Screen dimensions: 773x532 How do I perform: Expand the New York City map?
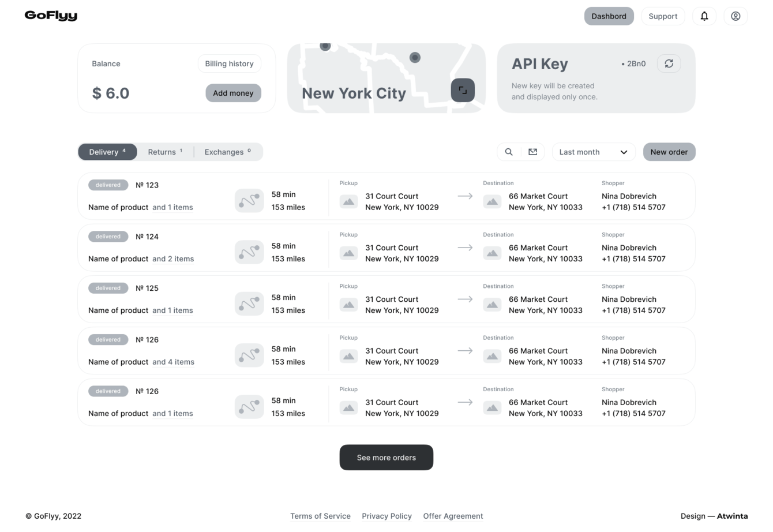[x=463, y=90]
